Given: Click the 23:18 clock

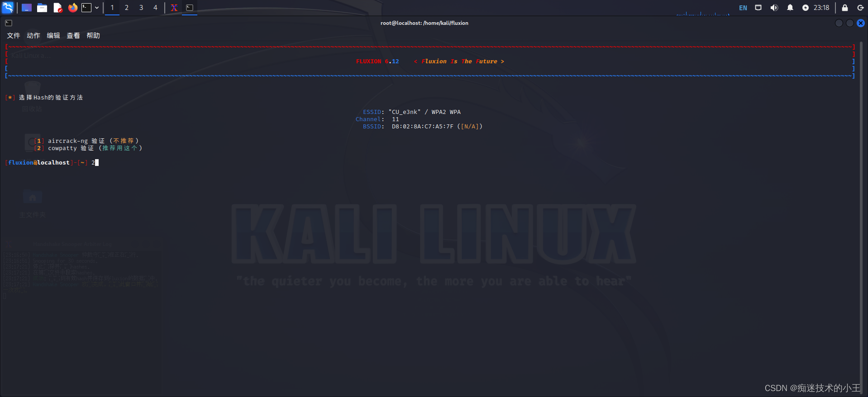Looking at the screenshot, I should pyautogui.click(x=821, y=8).
